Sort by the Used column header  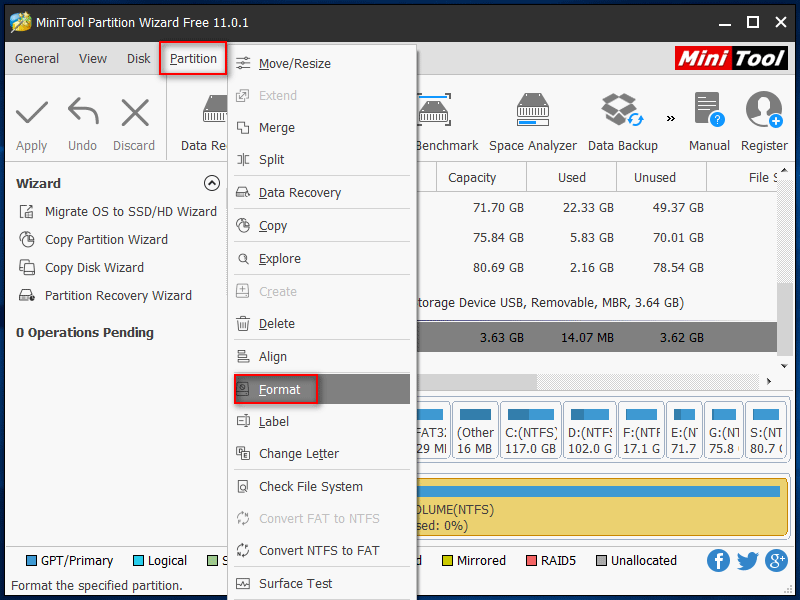pyautogui.click(x=571, y=178)
